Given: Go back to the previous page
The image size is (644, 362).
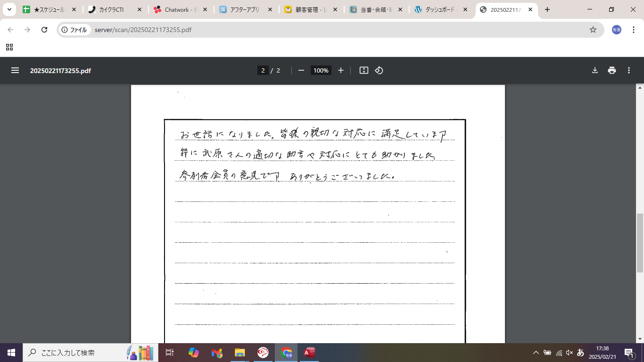Looking at the screenshot, I should 10,30.
